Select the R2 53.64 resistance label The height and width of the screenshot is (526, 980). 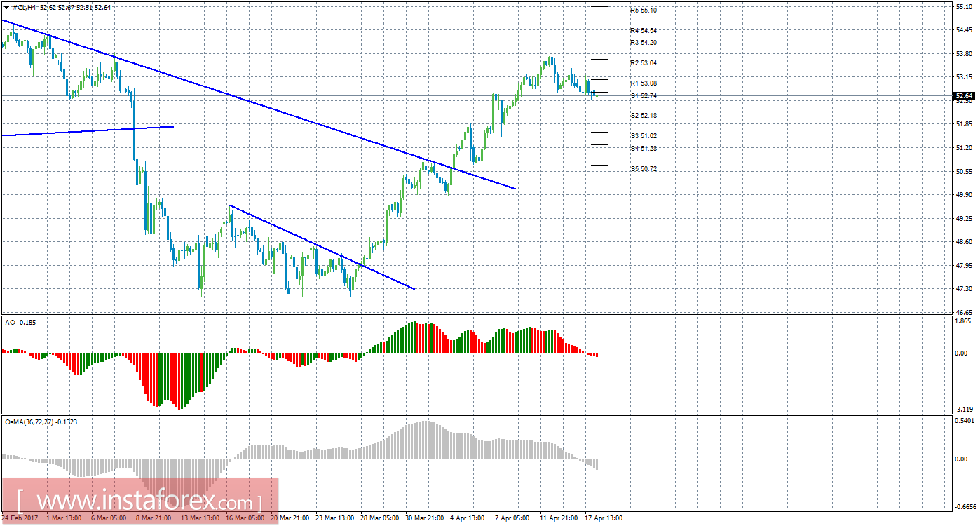[644, 63]
